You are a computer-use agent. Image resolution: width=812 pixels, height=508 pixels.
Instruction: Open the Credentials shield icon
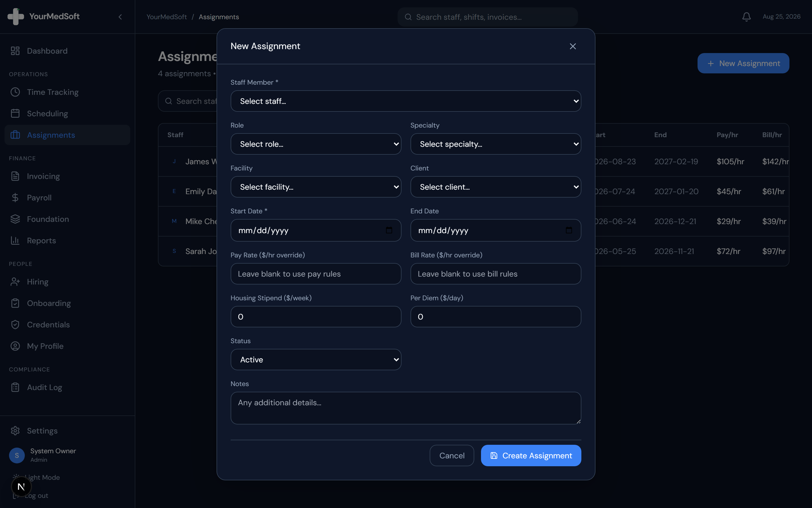click(x=15, y=325)
